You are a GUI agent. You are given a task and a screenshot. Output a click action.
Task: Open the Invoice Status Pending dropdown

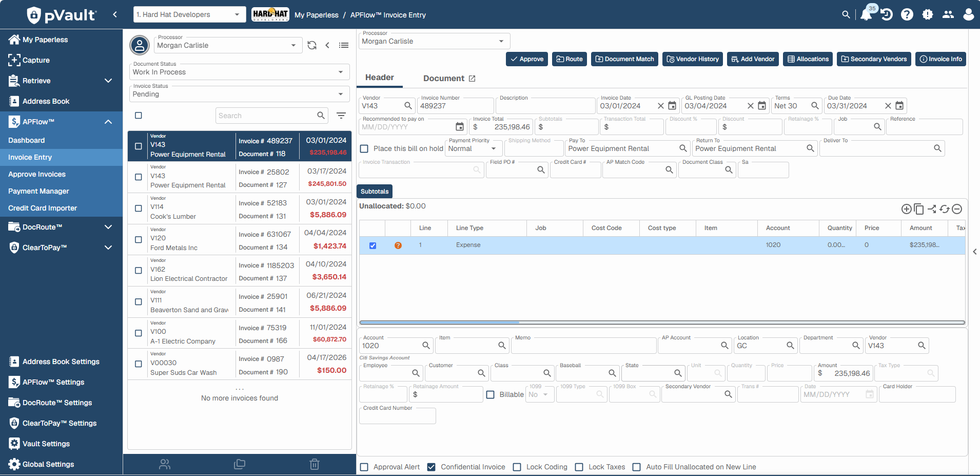pyautogui.click(x=239, y=94)
